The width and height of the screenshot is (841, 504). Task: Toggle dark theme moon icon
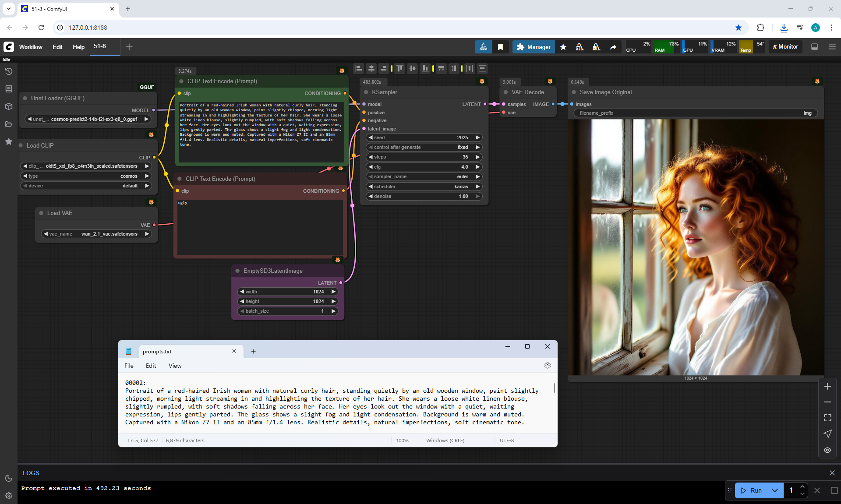point(8,478)
